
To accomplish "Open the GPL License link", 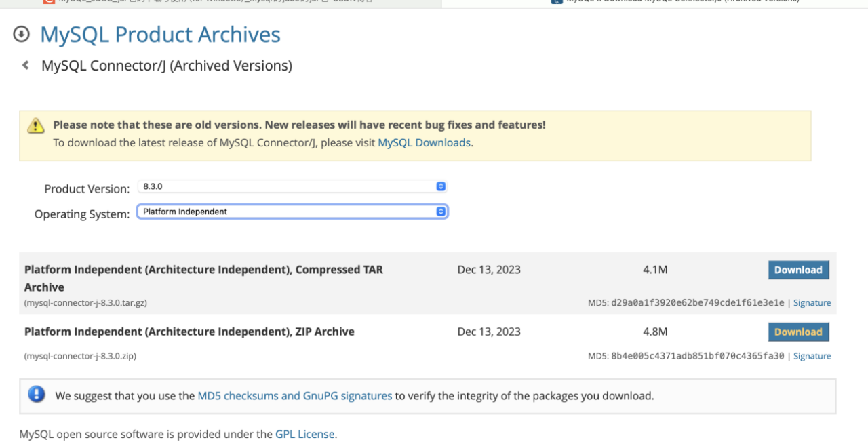I will click(304, 434).
